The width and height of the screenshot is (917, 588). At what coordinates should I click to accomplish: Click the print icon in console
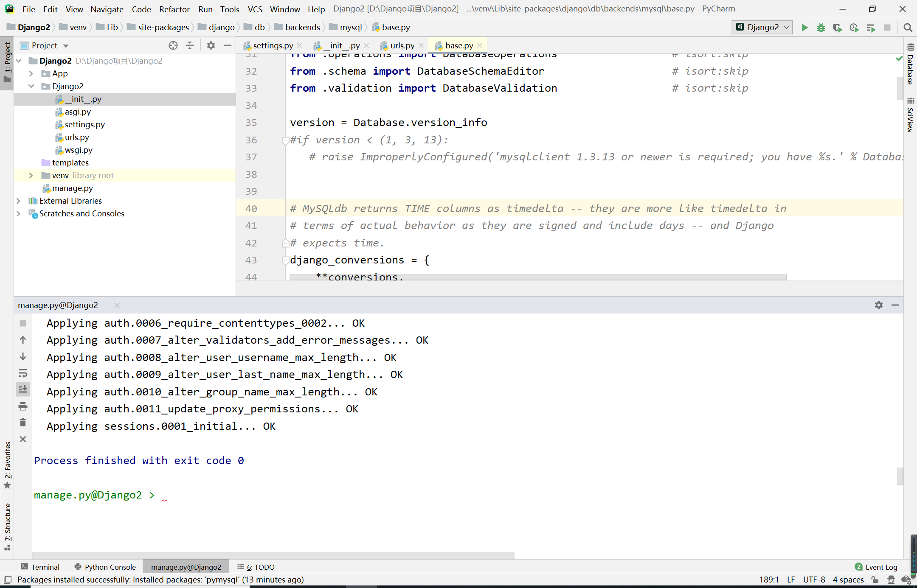[23, 406]
